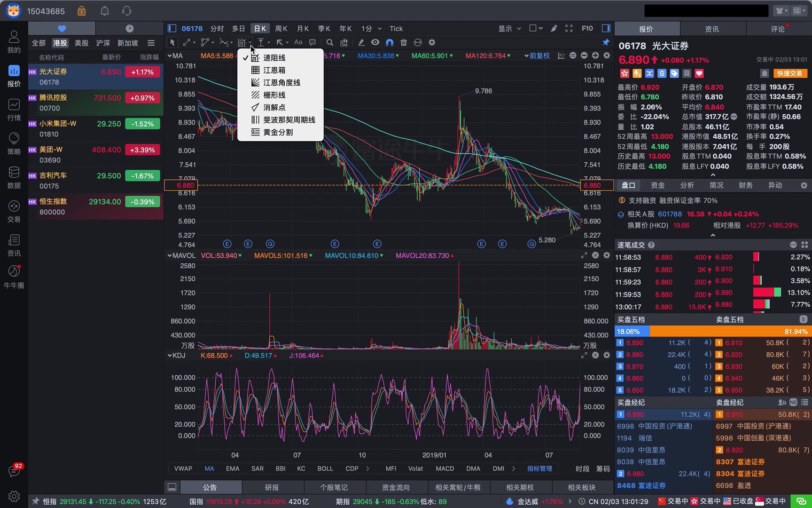812x508 pixels.
Task: Choose 黄金分割 from the drawing menu
Action: 281,132
